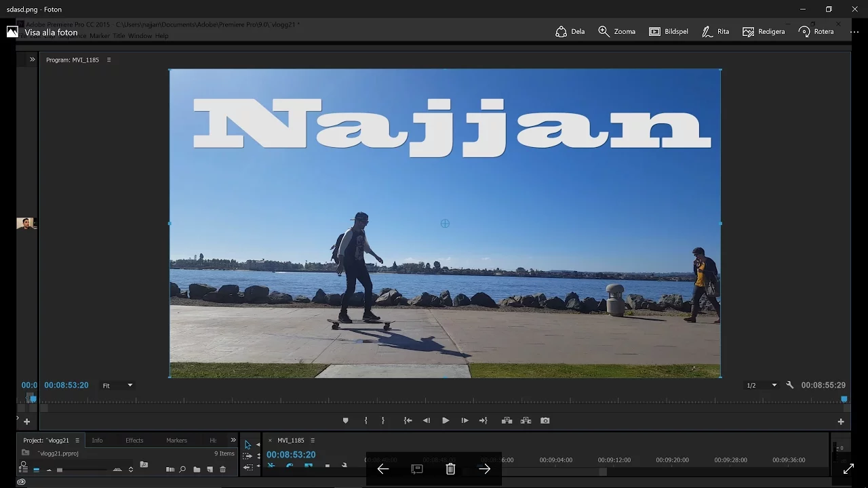868x488 pixels.
Task: Click the Lift button
Action: (x=507, y=421)
